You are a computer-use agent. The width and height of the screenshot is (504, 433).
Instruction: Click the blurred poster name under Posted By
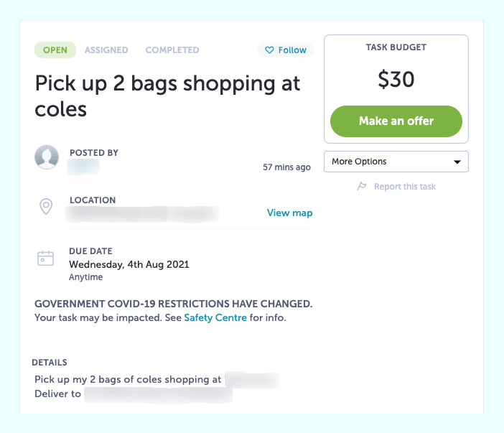tap(83, 167)
